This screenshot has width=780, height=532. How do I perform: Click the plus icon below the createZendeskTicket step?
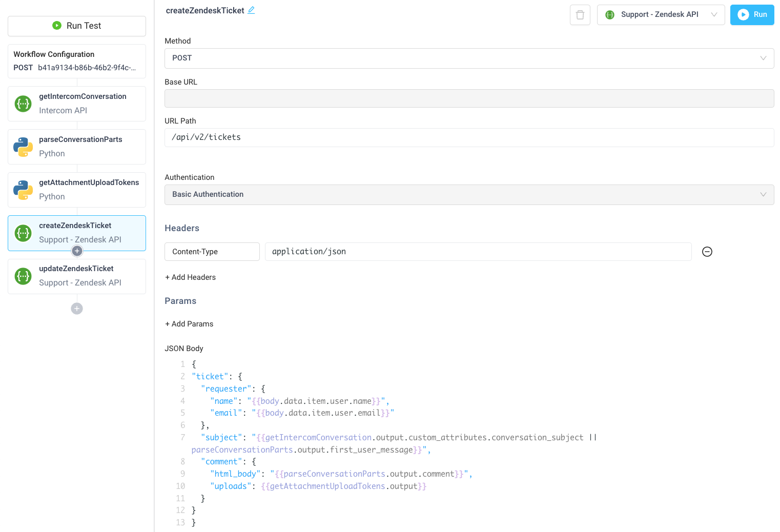coord(76,251)
